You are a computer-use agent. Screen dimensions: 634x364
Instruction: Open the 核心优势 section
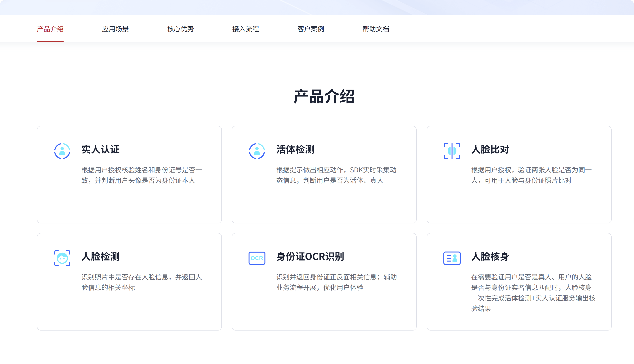coord(181,29)
